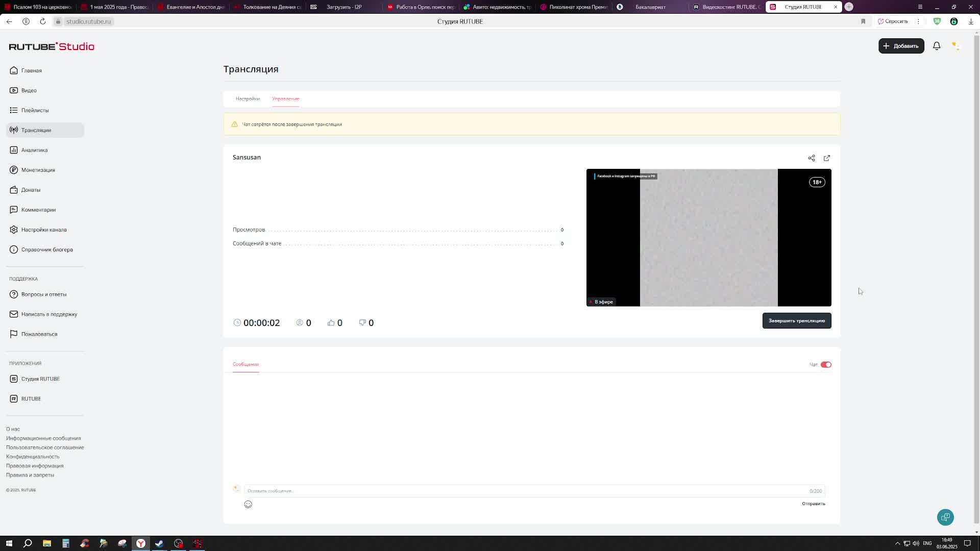The width and height of the screenshot is (980, 551).
Task: Open the notifications bell
Action: [x=937, y=46]
